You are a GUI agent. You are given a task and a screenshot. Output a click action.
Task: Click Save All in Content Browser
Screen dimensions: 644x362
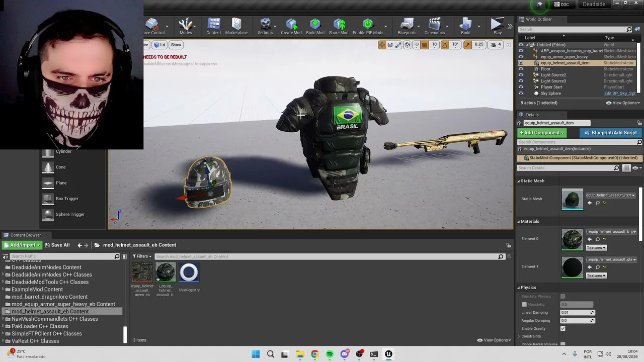(x=57, y=245)
